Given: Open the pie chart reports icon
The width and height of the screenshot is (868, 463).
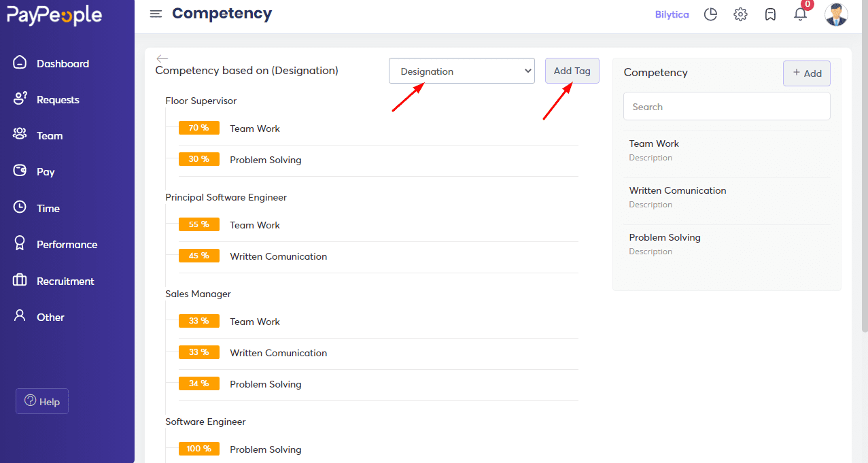Looking at the screenshot, I should click(710, 14).
